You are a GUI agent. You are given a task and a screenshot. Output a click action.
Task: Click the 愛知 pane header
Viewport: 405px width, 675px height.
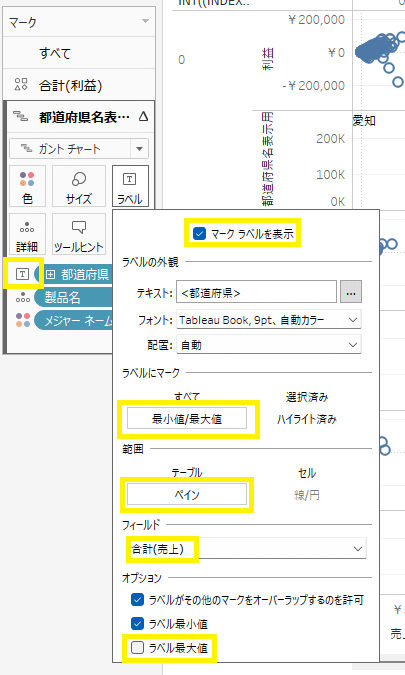tap(364, 121)
